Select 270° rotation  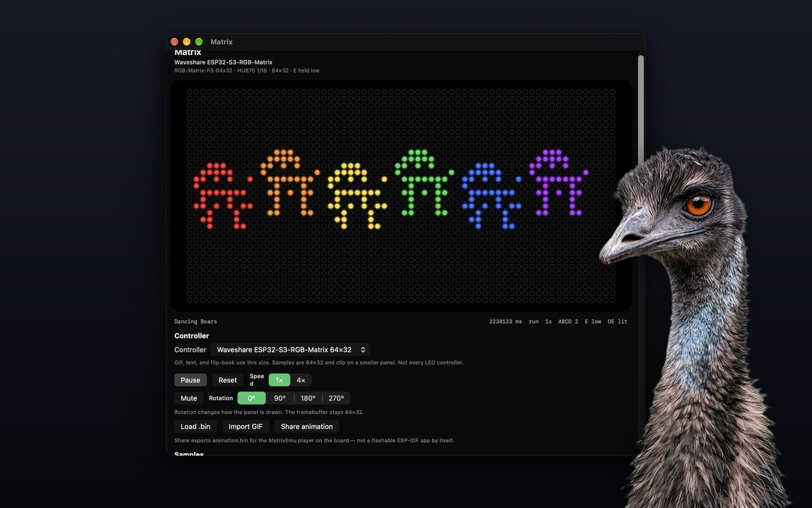tap(336, 398)
